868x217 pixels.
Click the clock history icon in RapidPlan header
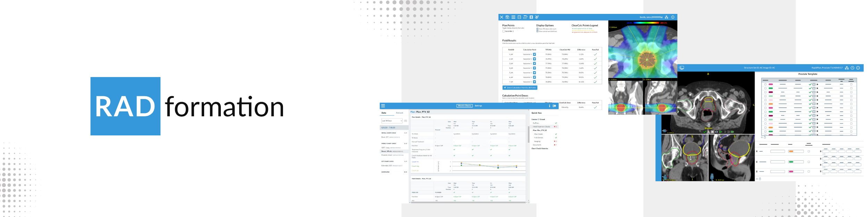(x=852, y=68)
